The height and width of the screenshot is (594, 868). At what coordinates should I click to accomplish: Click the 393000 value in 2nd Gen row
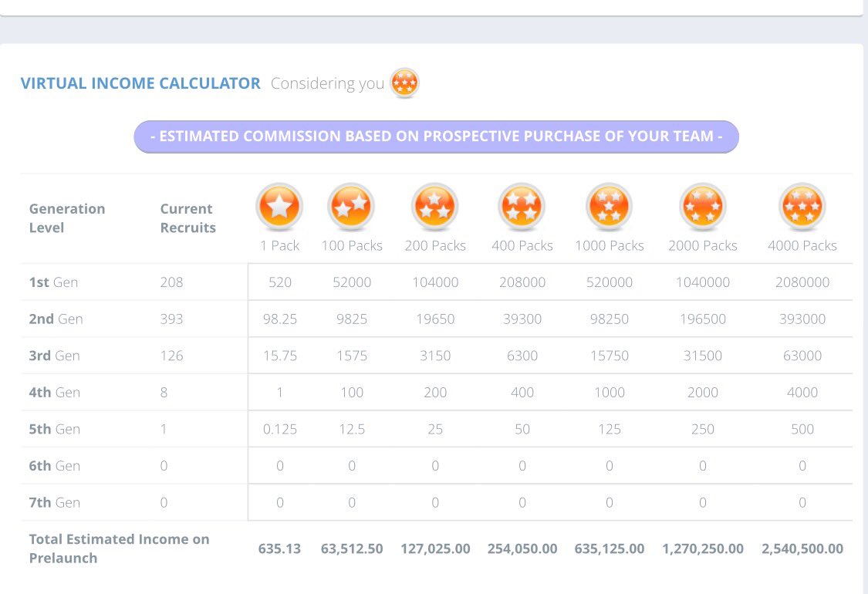[x=802, y=319]
